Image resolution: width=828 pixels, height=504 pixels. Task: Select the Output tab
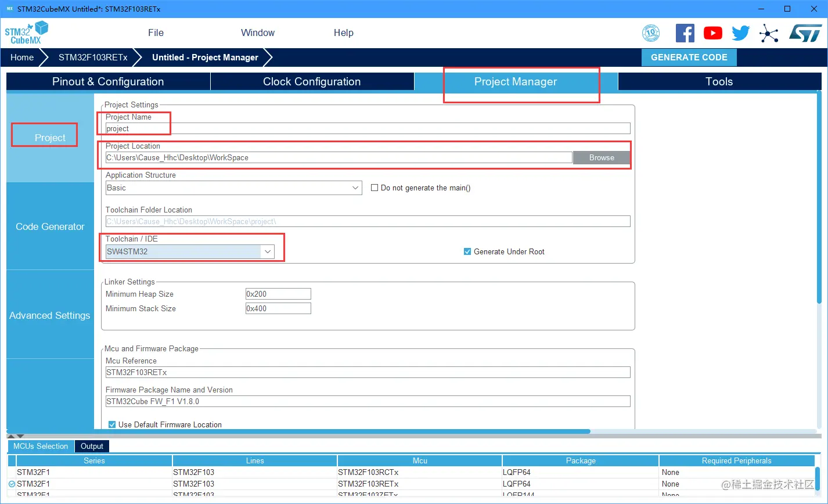click(92, 446)
